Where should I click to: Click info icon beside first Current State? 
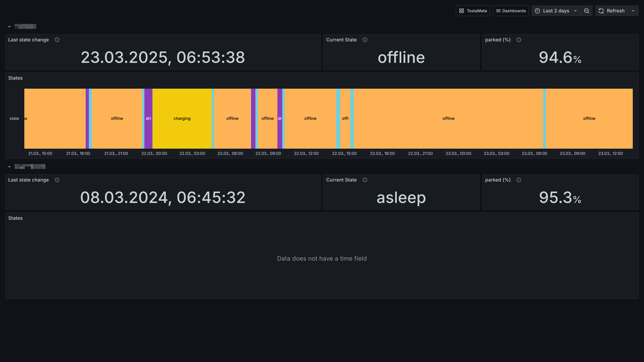pos(365,40)
